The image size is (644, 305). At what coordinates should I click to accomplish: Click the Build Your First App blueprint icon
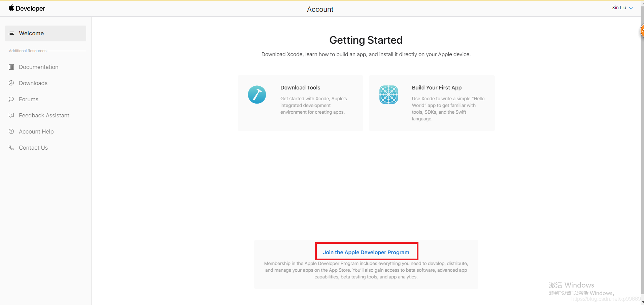click(x=388, y=94)
